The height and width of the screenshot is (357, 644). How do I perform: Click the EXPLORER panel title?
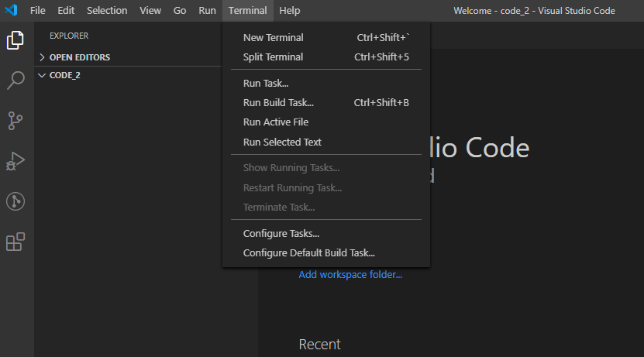tap(69, 36)
